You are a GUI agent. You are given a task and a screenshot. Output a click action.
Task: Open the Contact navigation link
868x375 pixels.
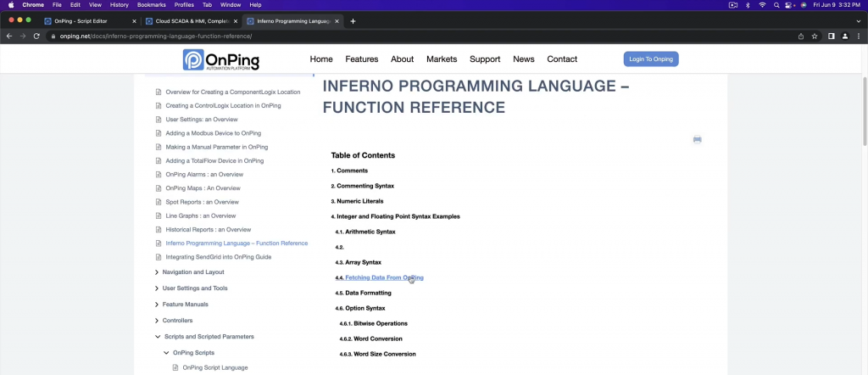point(562,59)
